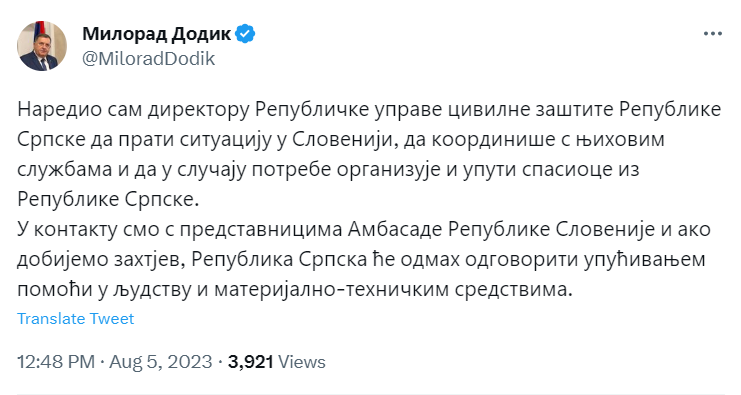Click the tweet line starting with Наредио сам
The image size is (741, 395).
[x=369, y=110]
